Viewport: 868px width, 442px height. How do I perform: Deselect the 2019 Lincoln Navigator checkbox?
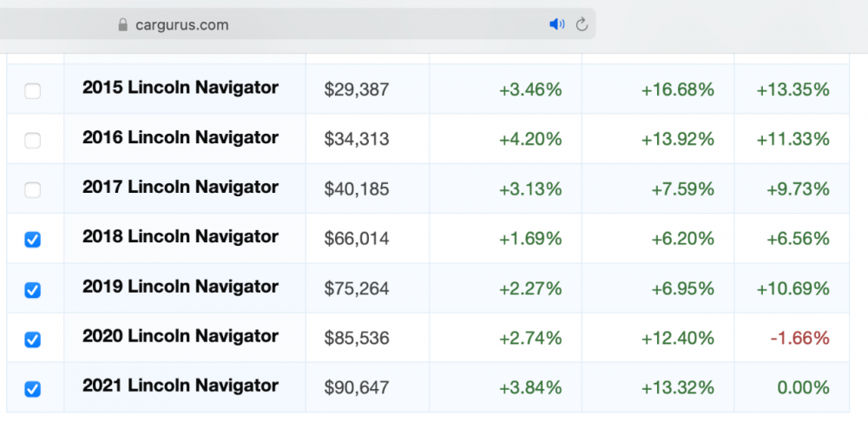[x=32, y=289]
